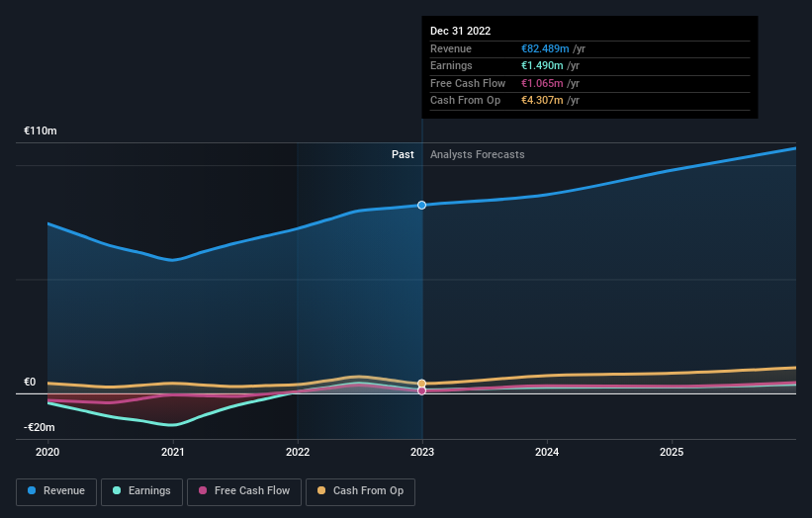Viewport: 812px width, 518px height.
Task: Click the €0 y-axis label
Action: tap(30, 382)
